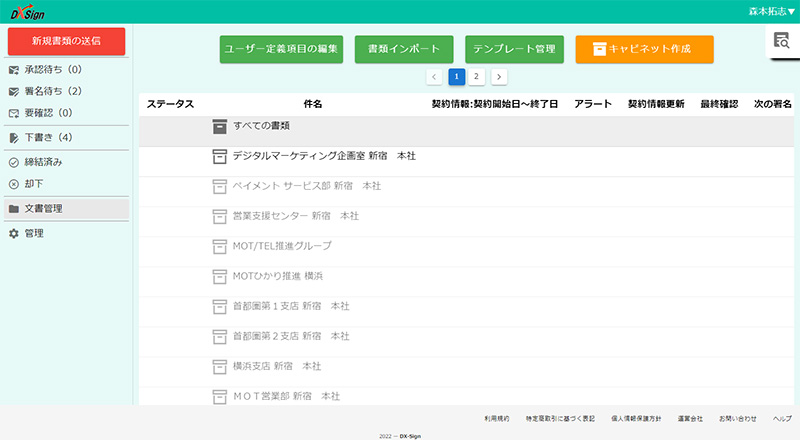The width and height of the screenshot is (800, 440).
Task: Click キャビネット作成 button
Action: 644,49
